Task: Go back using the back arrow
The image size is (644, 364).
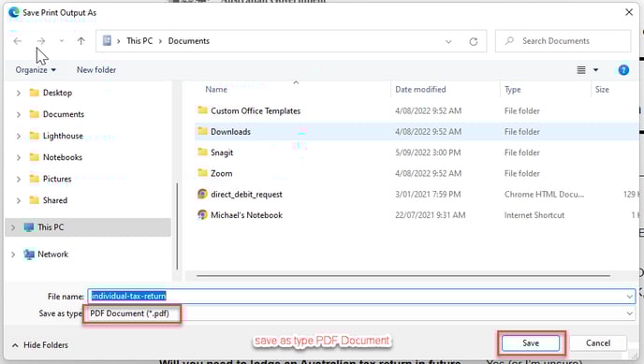Action: coord(17,41)
